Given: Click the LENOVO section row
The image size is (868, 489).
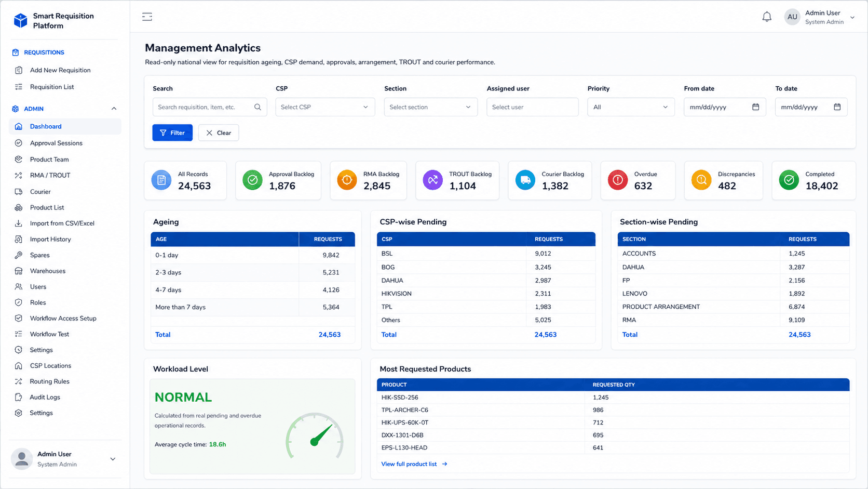Looking at the screenshot, I should click(734, 294).
